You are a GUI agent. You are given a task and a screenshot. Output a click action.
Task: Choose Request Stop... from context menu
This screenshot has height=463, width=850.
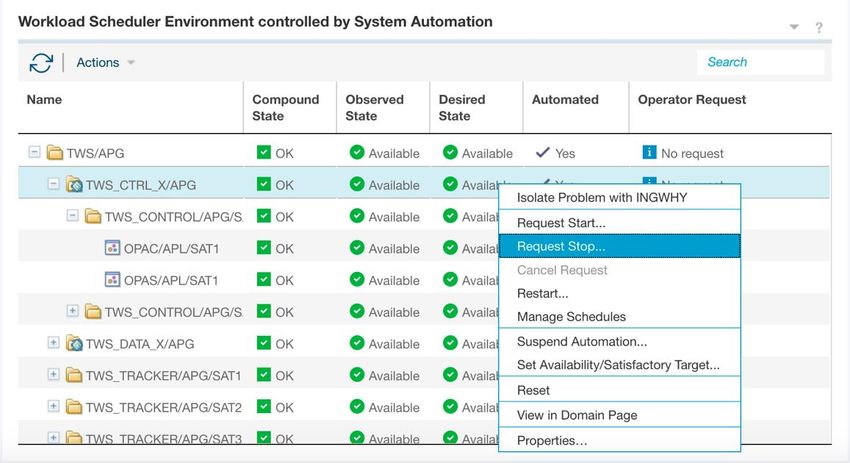click(x=619, y=246)
